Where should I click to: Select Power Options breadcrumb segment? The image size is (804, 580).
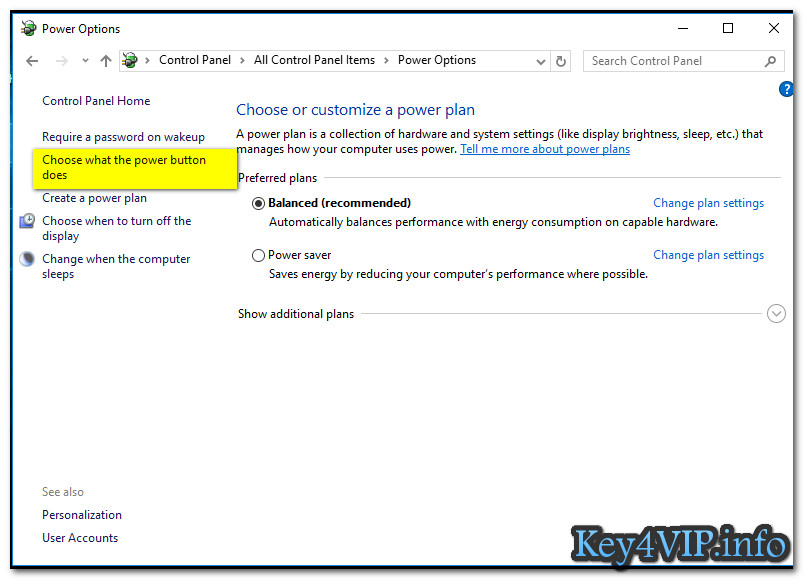click(x=437, y=60)
